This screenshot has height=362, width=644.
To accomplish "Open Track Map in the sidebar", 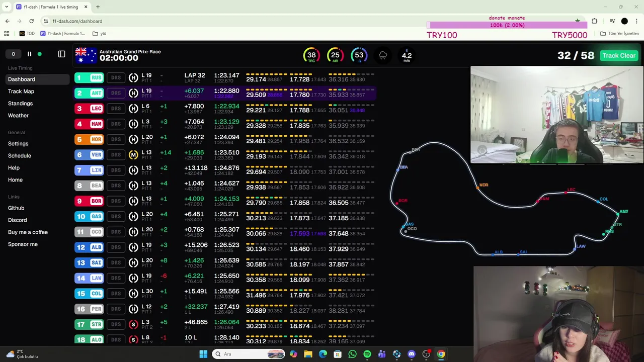I will coord(21,91).
